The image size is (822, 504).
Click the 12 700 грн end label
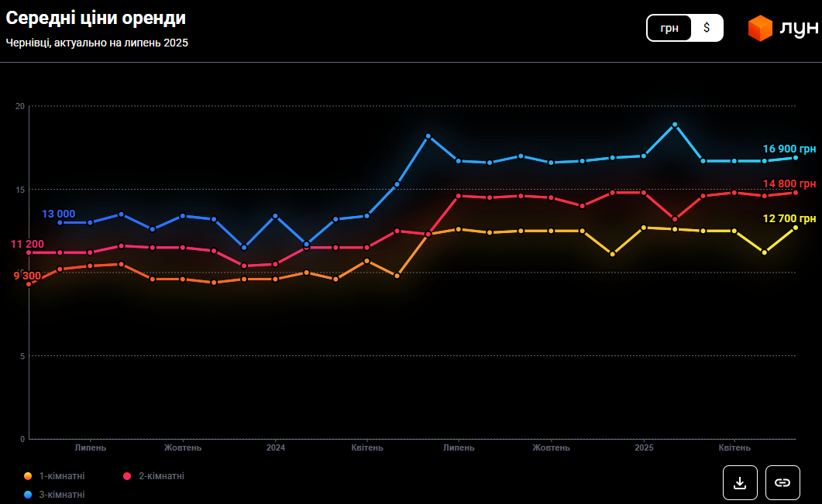789,218
